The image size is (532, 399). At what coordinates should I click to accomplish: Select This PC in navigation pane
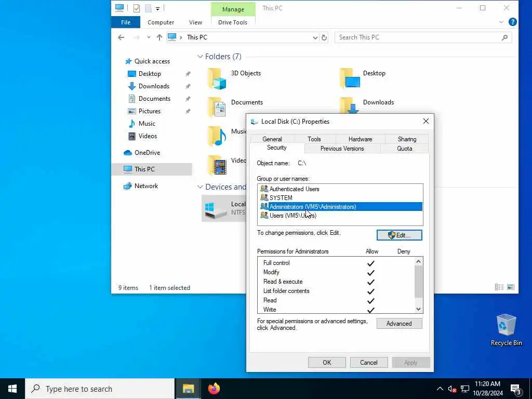tap(152, 169)
